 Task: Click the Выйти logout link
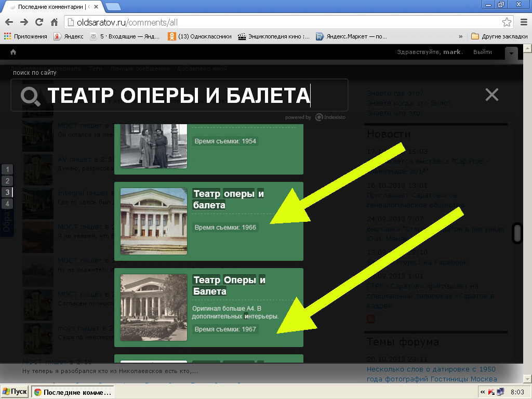click(x=483, y=52)
